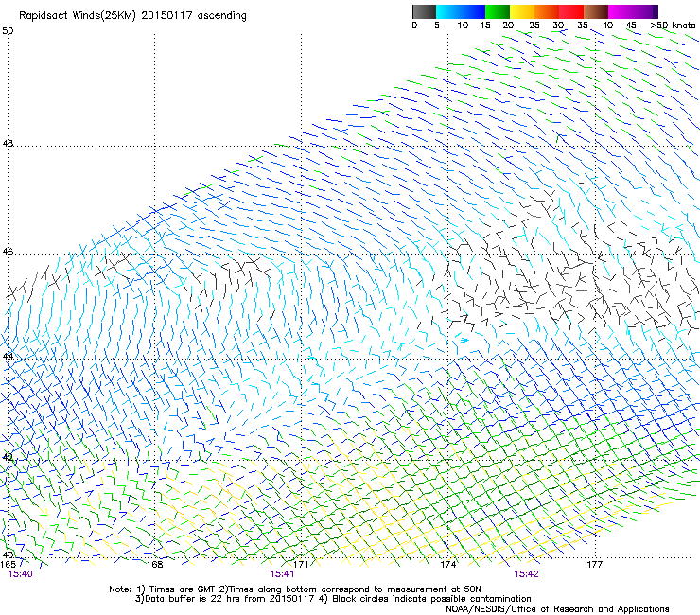The height and width of the screenshot is (615, 700).
Task: Click the green 15-20 knots legend swatch
Action: (498, 11)
